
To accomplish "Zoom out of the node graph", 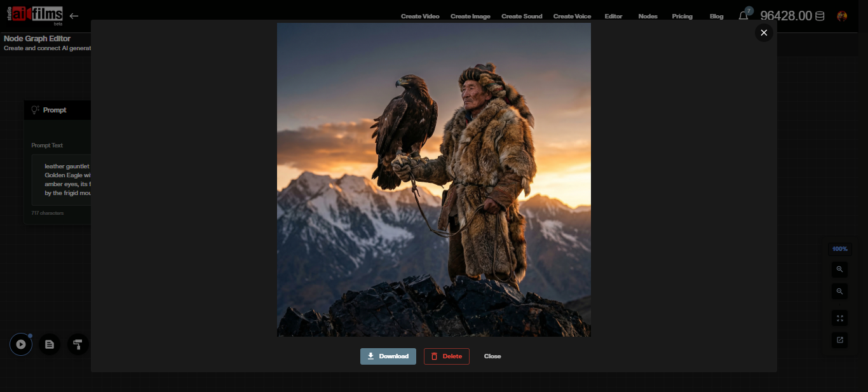I will tap(839, 291).
